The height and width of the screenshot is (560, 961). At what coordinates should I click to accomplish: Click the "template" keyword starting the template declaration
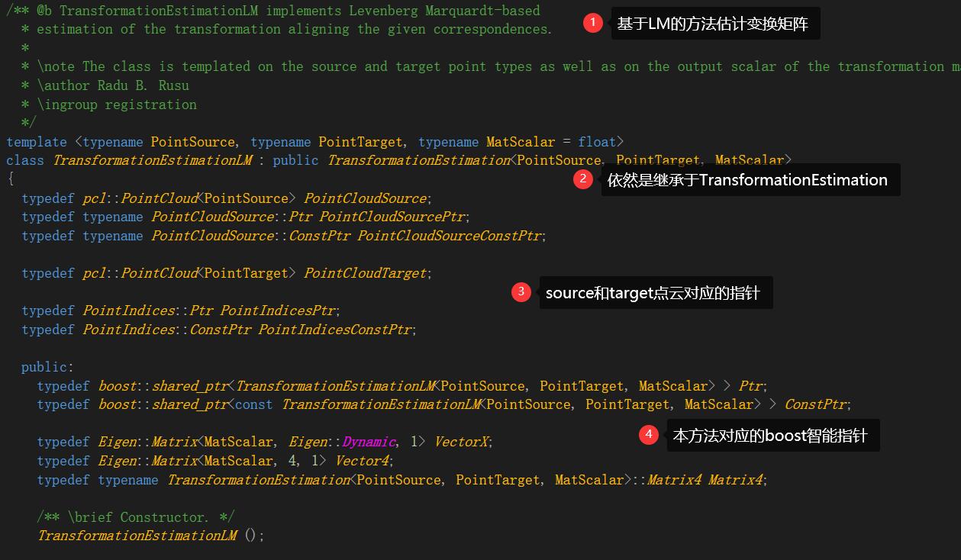click(x=37, y=142)
